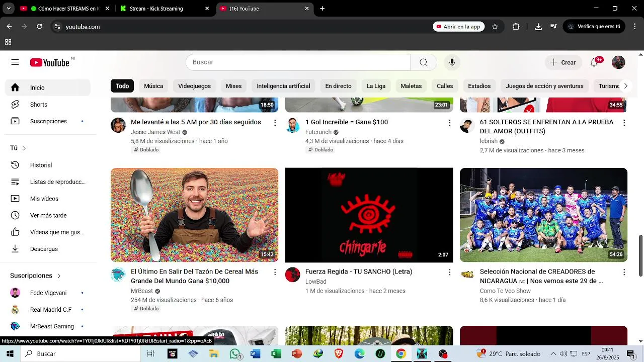Image resolution: width=644 pixels, height=362 pixels.
Task: Open Real Madrid C.F subscription
Action: [48, 310]
